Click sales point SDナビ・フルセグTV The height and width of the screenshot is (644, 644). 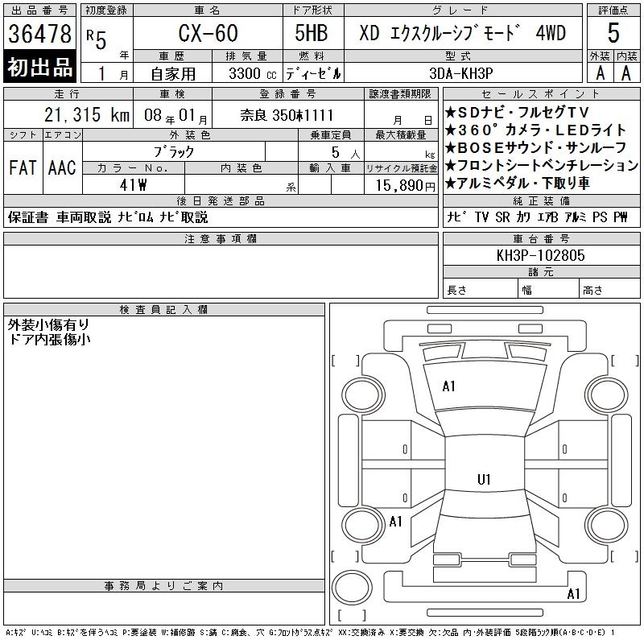517,112
